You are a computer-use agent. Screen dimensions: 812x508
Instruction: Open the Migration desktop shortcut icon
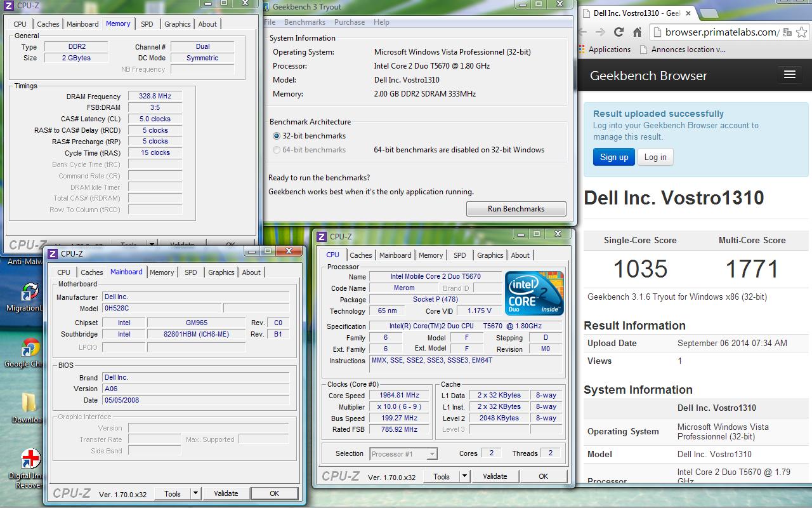[29, 292]
